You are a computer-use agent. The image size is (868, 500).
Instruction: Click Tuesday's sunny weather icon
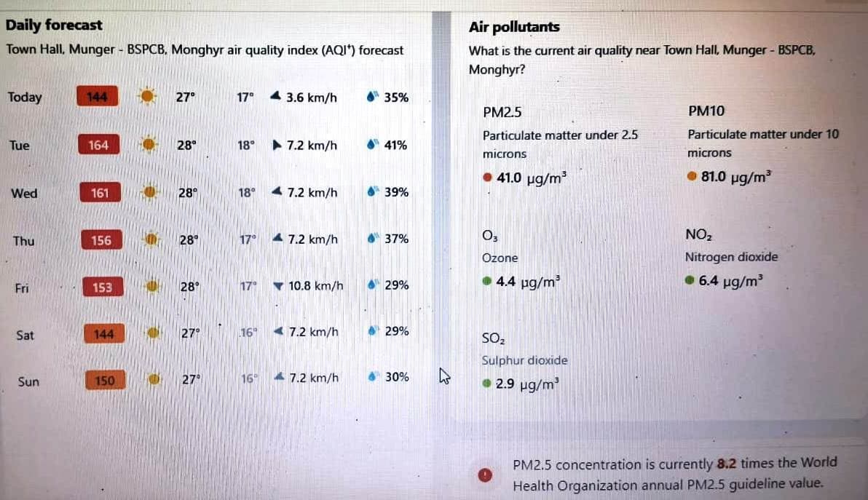click(149, 144)
